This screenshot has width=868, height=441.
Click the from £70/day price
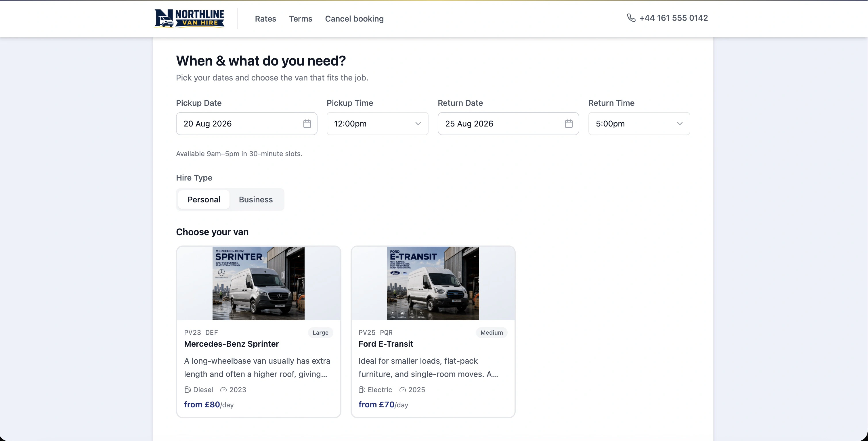383,404
